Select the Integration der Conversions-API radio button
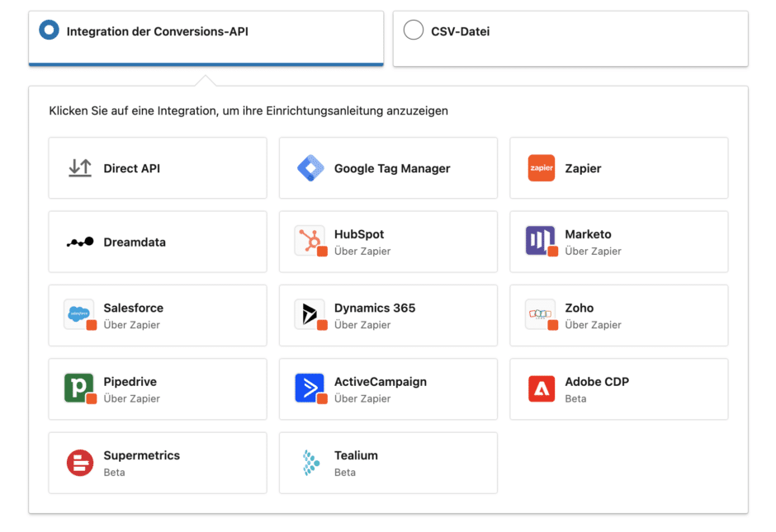Viewport: 776px width, 532px height. pyautogui.click(x=49, y=31)
